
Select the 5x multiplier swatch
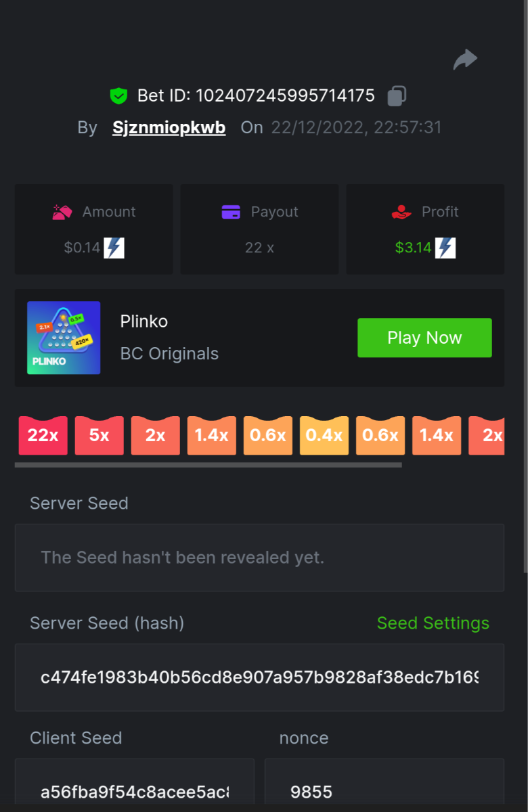(99, 435)
